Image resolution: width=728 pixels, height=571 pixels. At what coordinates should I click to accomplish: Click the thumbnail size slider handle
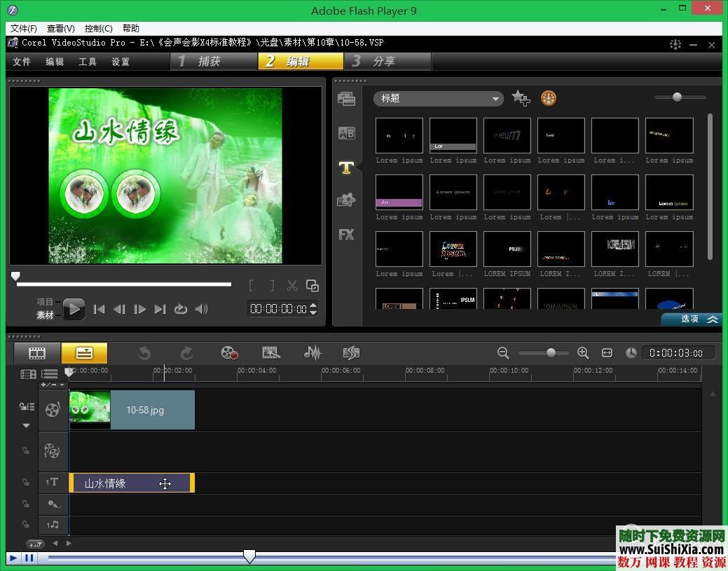677,97
